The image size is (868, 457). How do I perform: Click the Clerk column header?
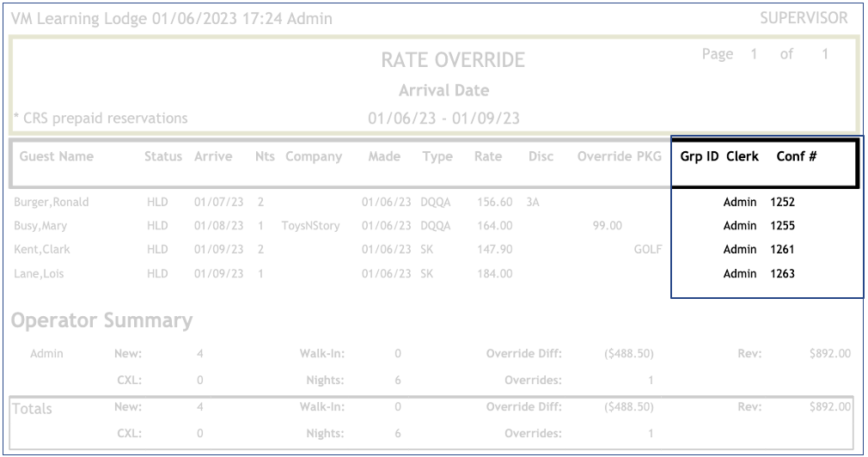pos(742,157)
